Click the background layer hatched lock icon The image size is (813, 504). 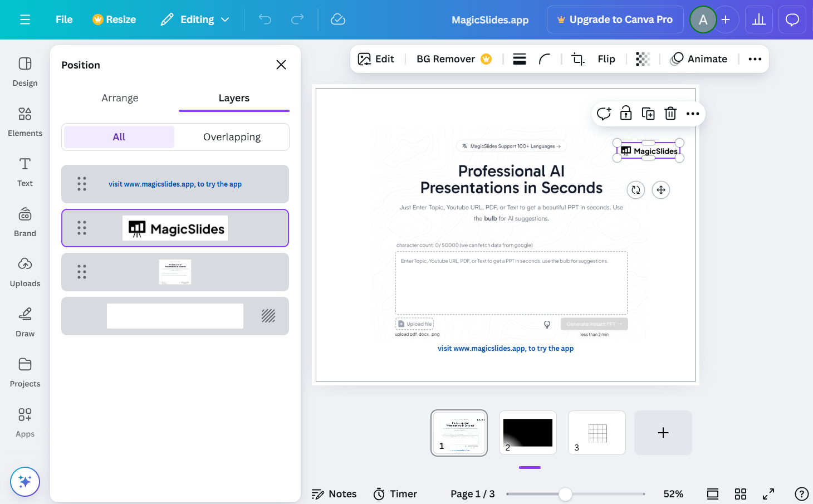(x=268, y=316)
